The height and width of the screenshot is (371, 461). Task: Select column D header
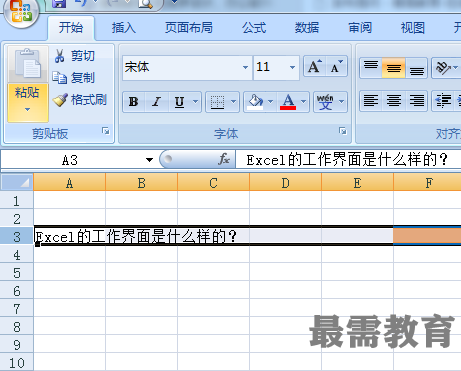coord(285,182)
